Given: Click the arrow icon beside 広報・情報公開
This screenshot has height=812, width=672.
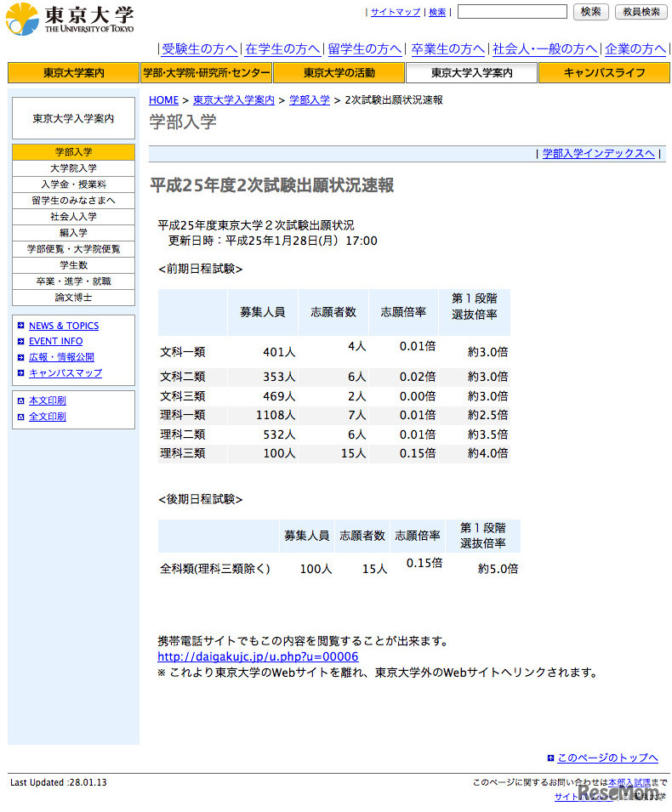Looking at the screenshot, I should click(x=20, y=357).
